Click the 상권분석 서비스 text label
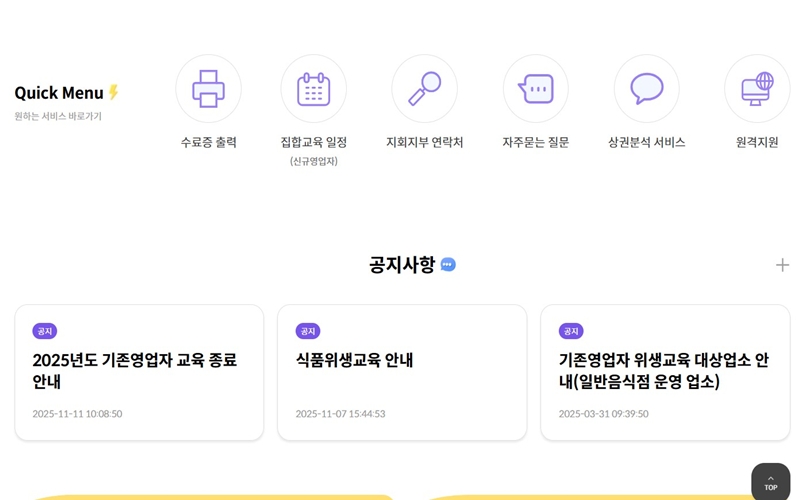 coord(646,142)
